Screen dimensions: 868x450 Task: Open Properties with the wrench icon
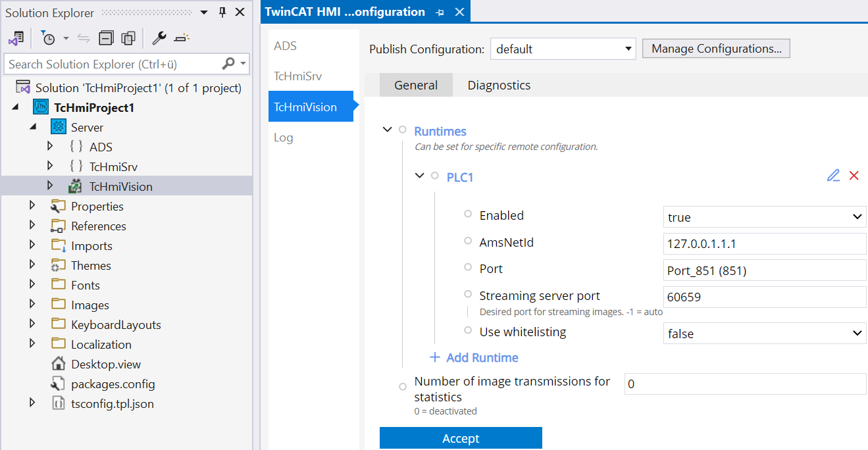(159, 38)
